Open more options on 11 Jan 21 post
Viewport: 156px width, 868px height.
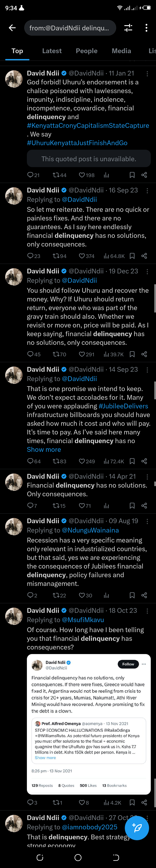(147, 74)
